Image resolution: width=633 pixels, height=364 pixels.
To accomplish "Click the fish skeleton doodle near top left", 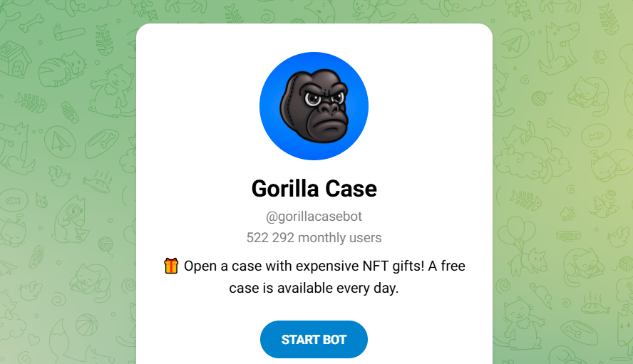I will point(105,40).
